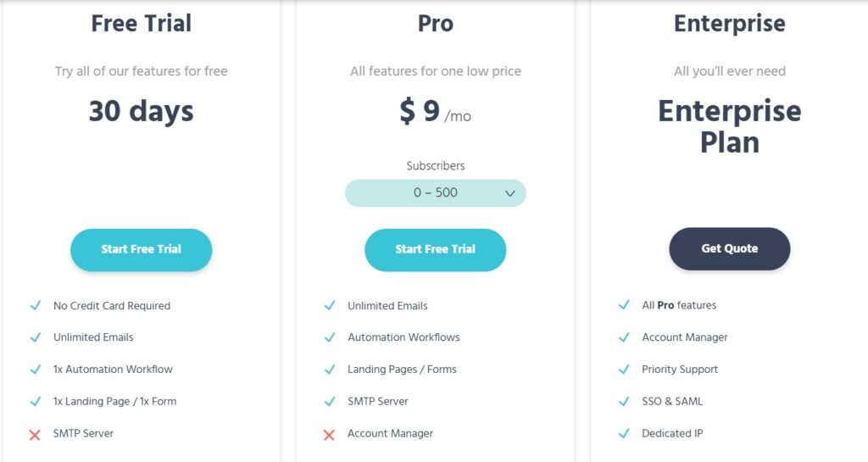Image resolution: width=868 pixels, height=462 pixels.
Task: Click the checkmark beside SSO & SAML
Action: coord(624,401)
